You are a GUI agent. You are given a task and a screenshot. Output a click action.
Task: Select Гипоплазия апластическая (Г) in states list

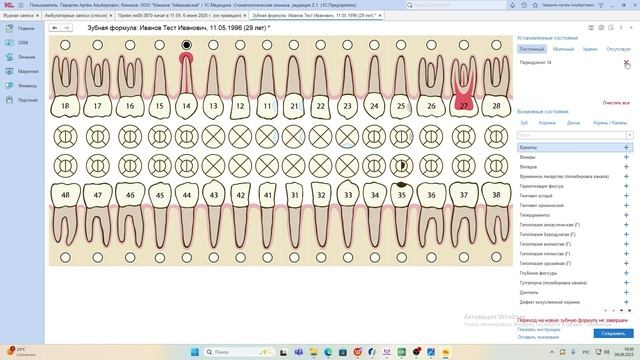coord(549,225)
